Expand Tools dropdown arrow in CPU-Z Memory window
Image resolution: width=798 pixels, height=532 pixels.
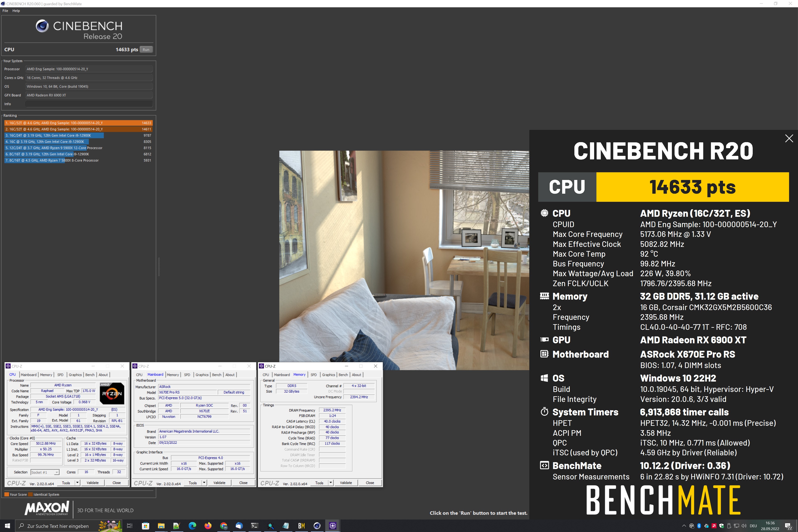pos(330,483)
